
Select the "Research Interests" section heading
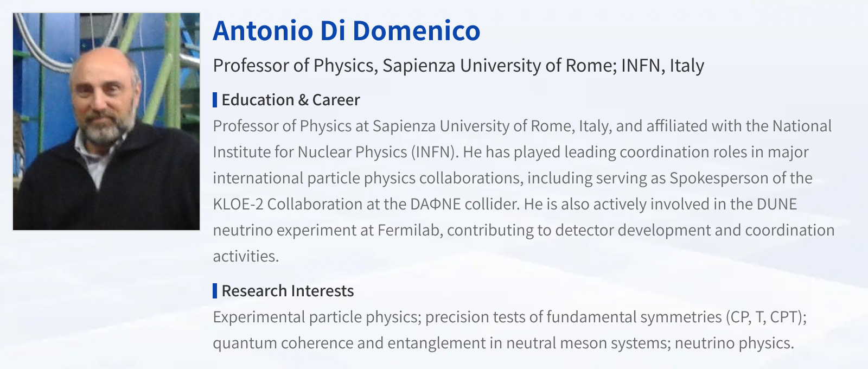(x=288, y=291)
